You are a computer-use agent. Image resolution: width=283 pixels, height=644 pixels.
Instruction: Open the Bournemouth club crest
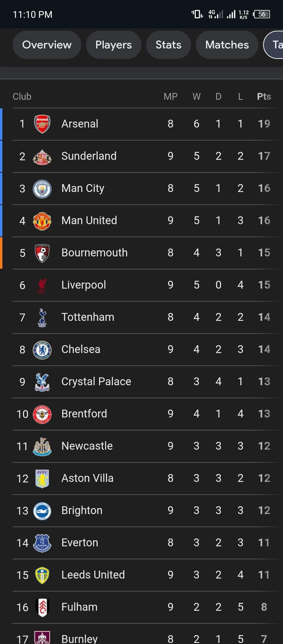pyautogui.click(x=42, y=253)
